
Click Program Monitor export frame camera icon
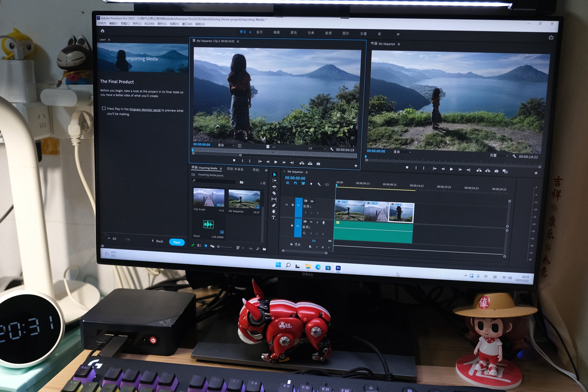point(497,171)
